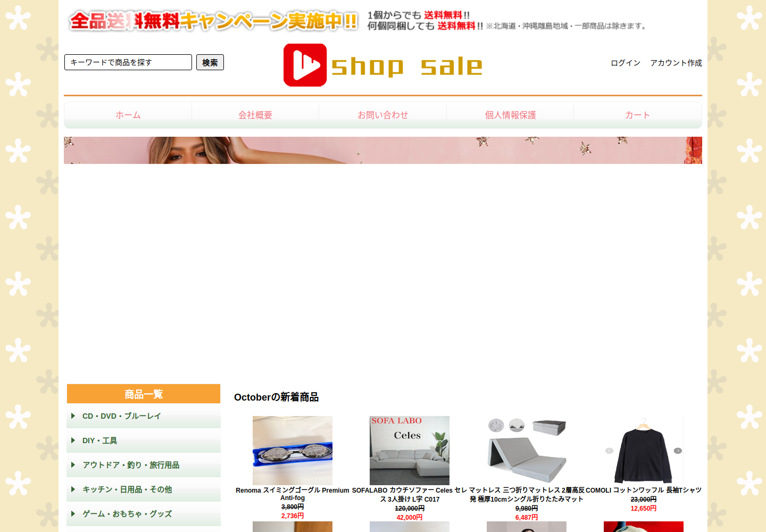This screenshot has height=532, width=766.
Task: Click the 商品一覧 sidebar header
Action: [x=144, y=394]
